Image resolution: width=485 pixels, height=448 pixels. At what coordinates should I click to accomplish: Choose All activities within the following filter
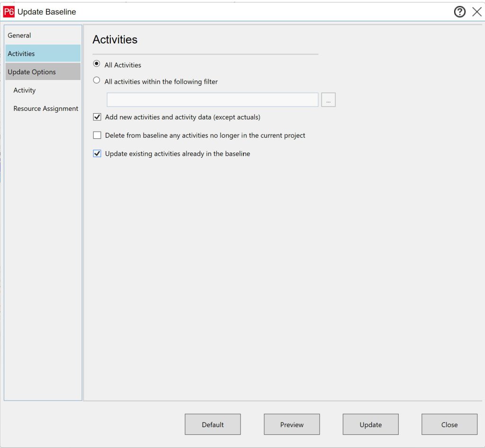click(97, 81)
